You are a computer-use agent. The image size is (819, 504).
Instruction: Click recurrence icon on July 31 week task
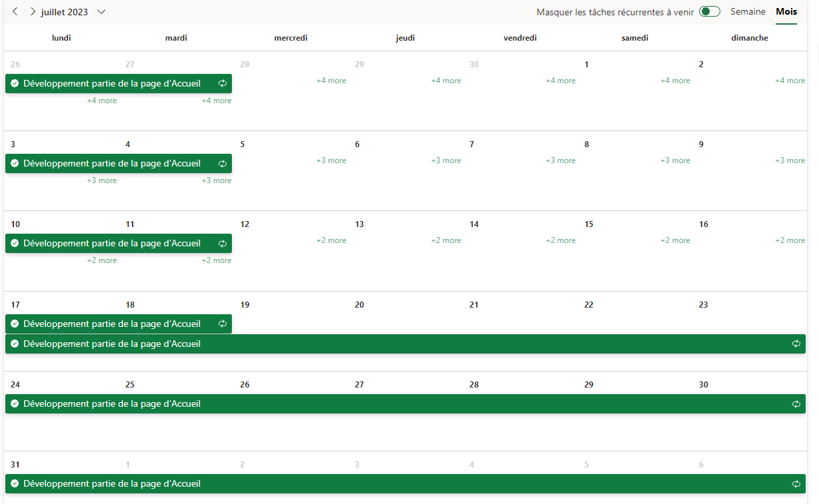pos(796,484)
